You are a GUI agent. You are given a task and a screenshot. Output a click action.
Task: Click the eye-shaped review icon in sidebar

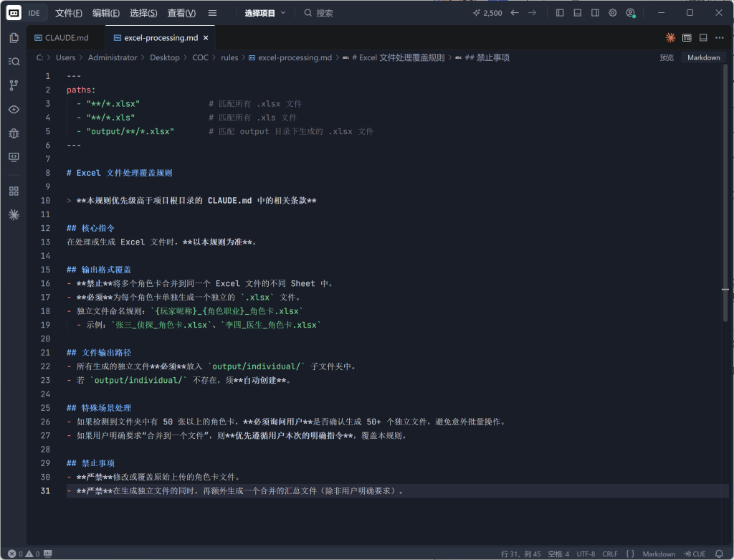coord(14,110)
